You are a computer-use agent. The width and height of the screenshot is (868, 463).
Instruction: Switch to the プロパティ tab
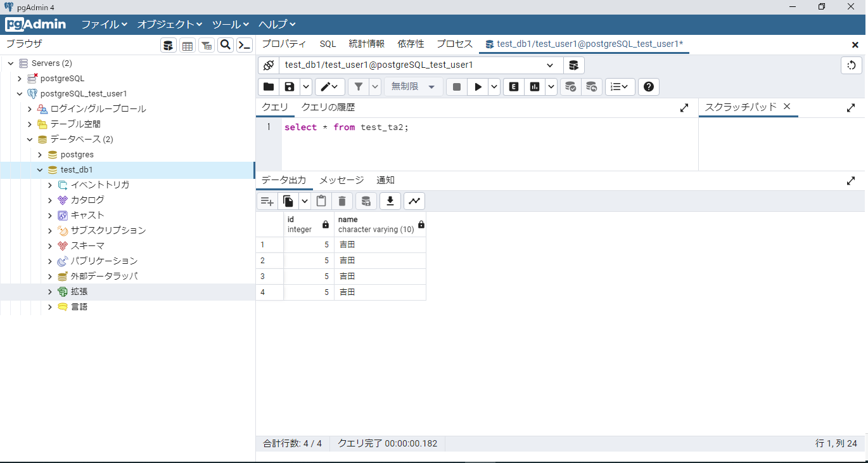[284, 44]
